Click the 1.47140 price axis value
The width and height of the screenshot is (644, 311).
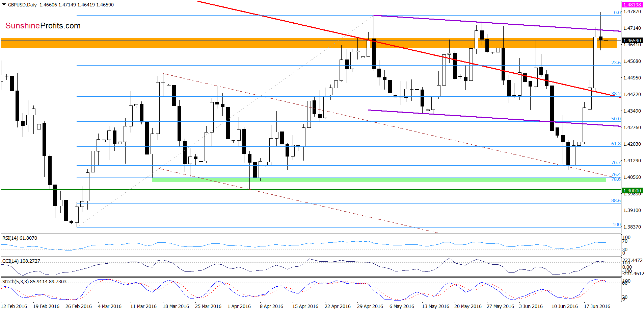pos(632,28)
